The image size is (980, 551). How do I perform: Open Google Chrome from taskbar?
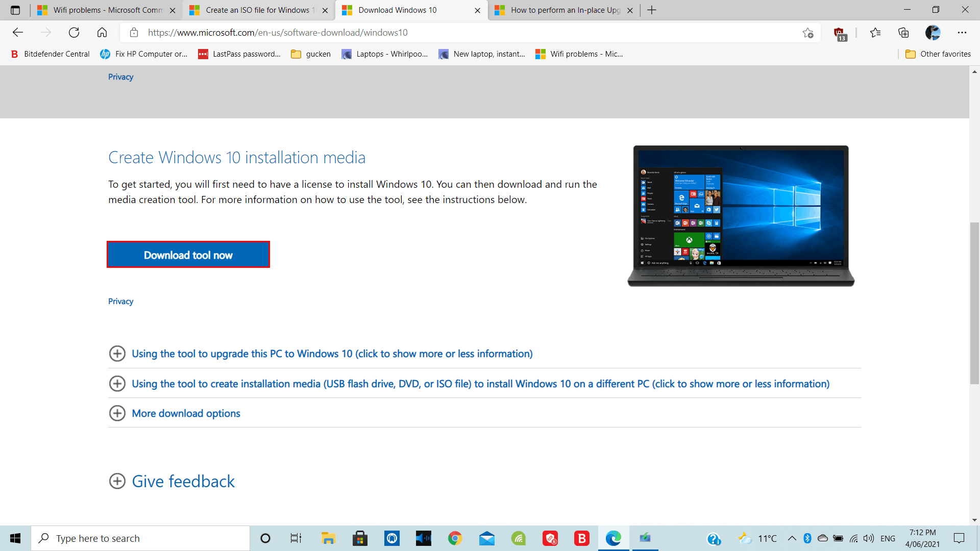[455, 538]
